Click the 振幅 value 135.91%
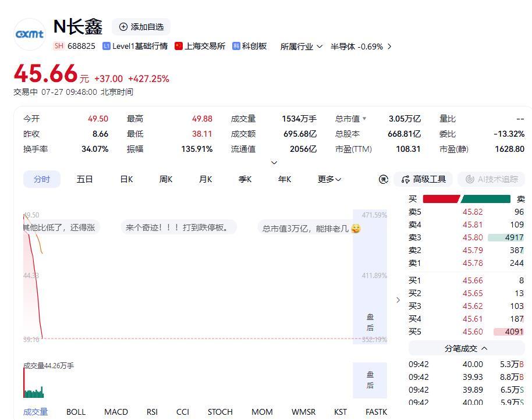Image resolution: width=532 pixels, height=420 pixels. [197, 149]
